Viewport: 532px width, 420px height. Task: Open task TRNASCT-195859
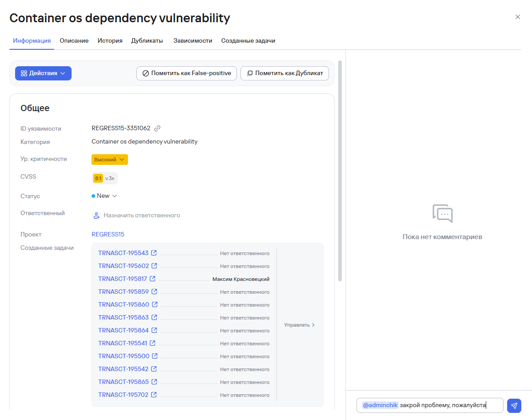click(x=124, y=292)
